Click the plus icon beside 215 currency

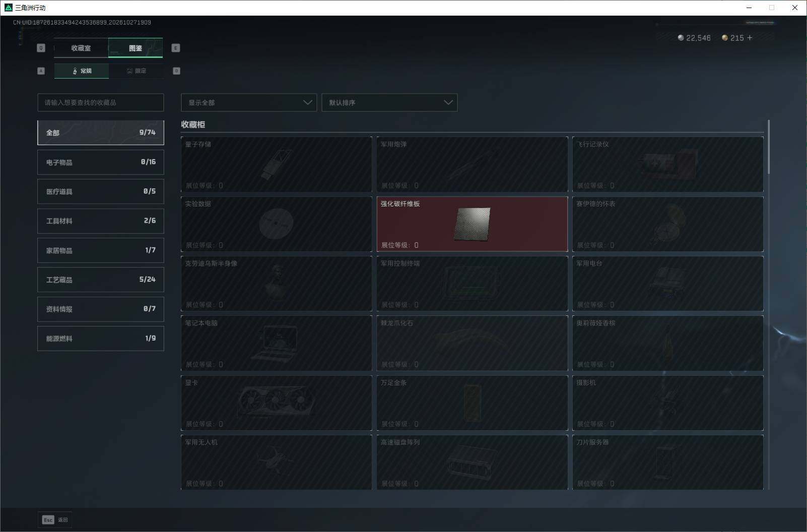[750, 38]
